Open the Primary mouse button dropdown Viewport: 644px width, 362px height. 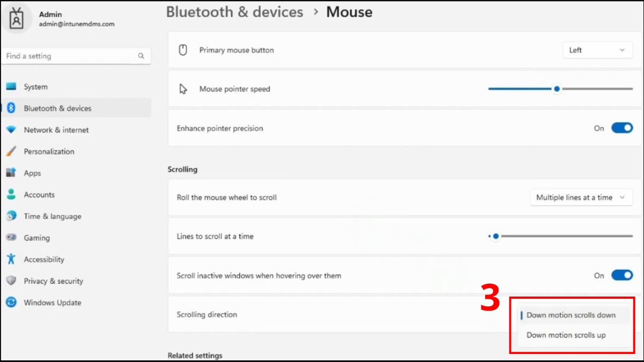click(x=597, y=50)
